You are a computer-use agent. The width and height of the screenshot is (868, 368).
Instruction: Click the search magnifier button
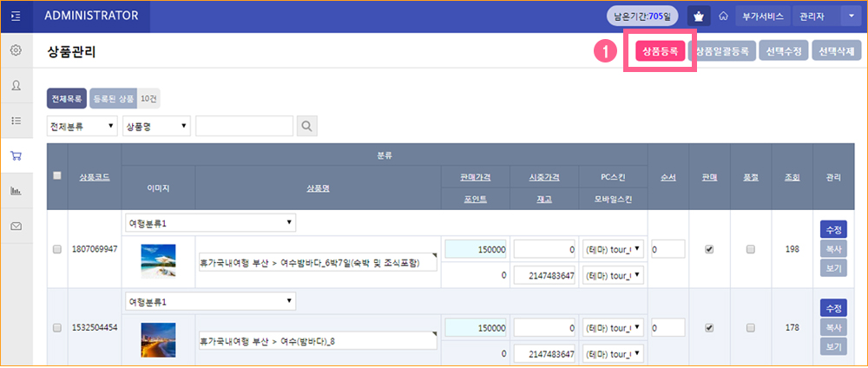click(306, 126)
